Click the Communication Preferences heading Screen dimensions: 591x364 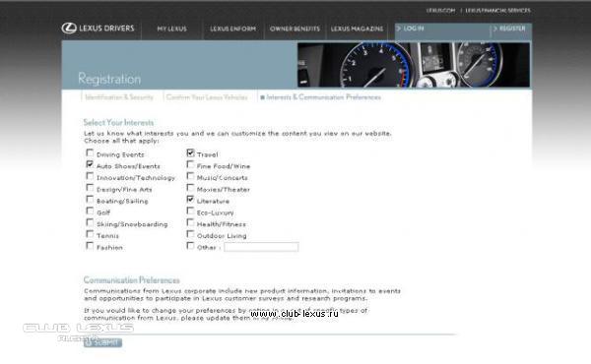[x=132, y=280]
